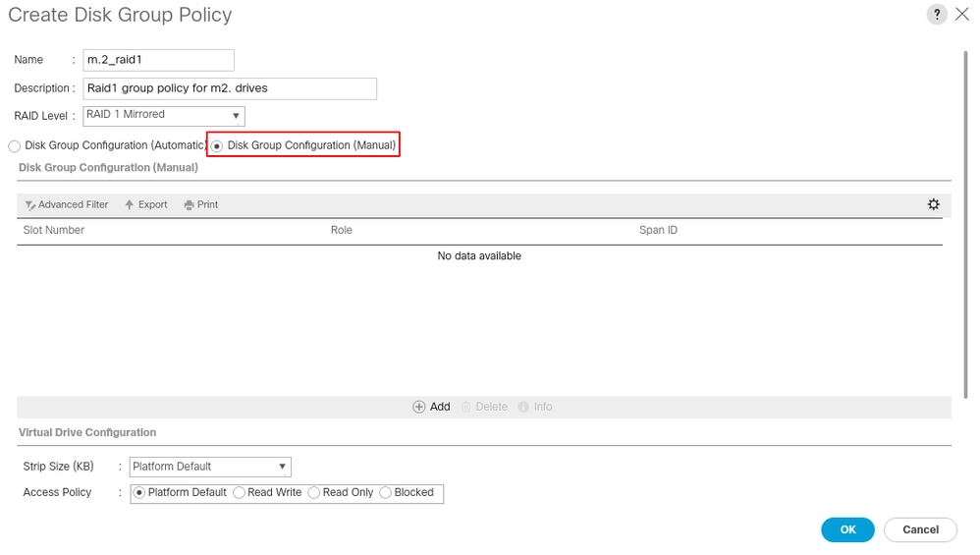Close the Create Disk Group Policy dialog
This screenshot has width=980, height=555.
962,15
